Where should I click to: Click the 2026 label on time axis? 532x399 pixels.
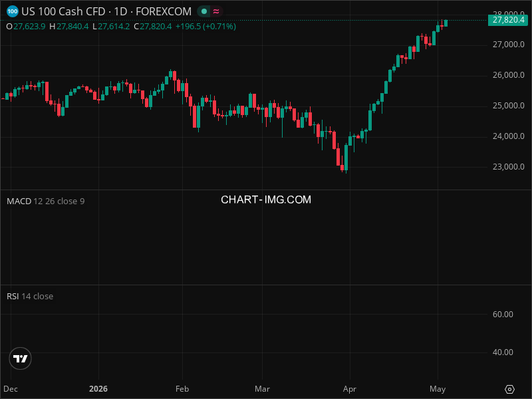(x=98, y=389)
